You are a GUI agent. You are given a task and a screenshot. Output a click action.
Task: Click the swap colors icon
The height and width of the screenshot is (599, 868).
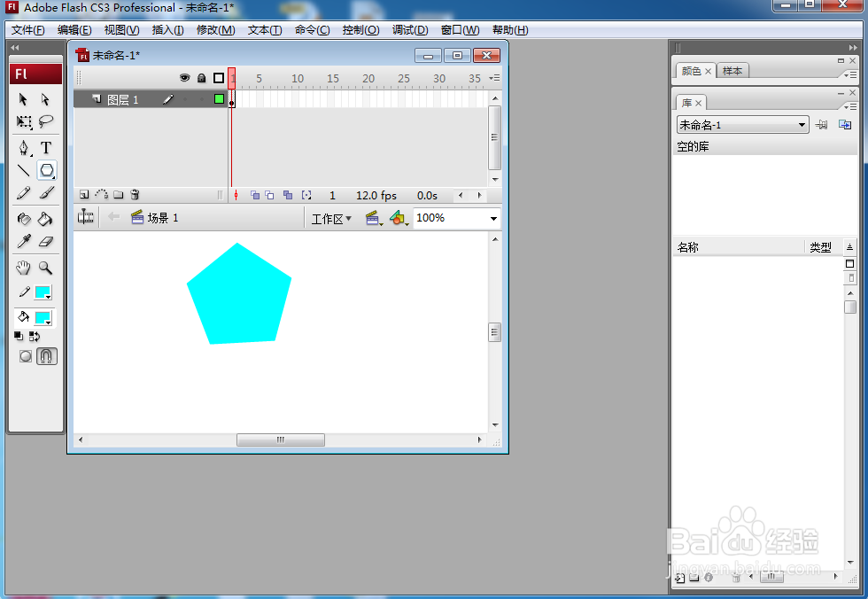35,336
